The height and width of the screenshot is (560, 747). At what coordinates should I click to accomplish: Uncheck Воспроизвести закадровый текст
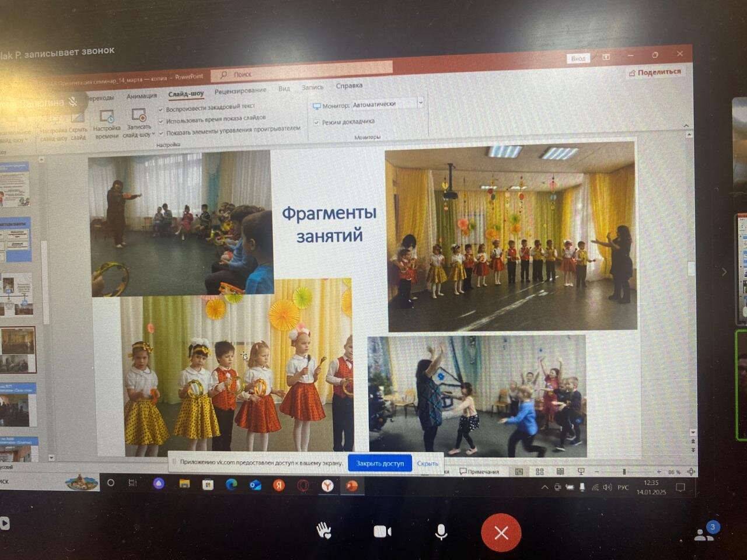click(161, 109)
